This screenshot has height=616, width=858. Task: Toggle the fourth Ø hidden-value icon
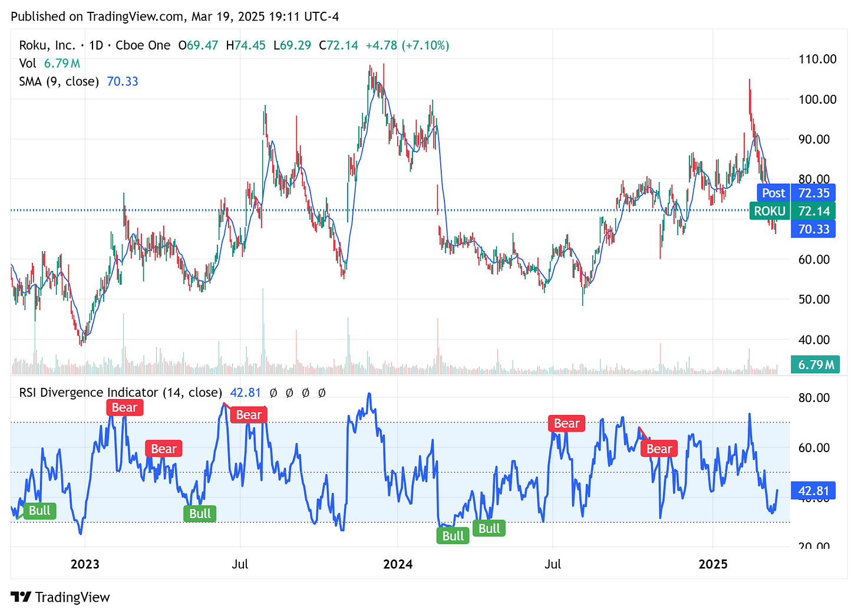(x=322, y=393)
